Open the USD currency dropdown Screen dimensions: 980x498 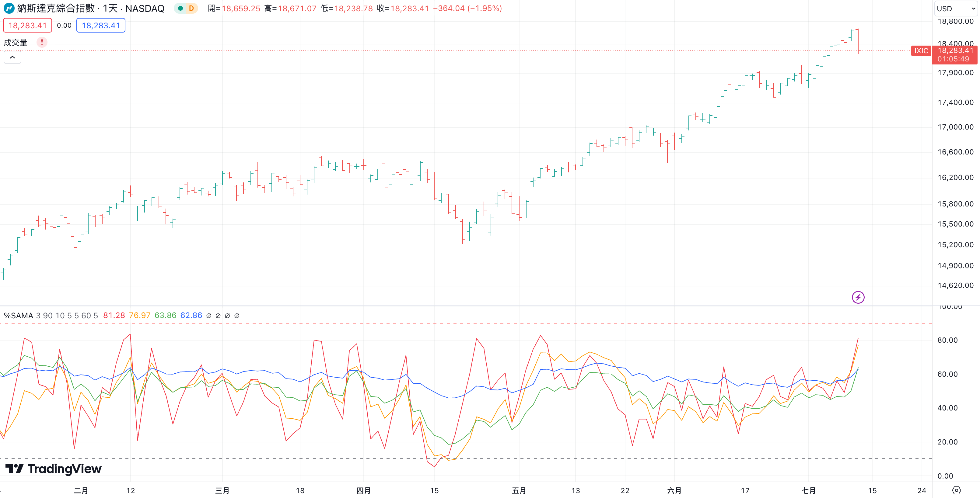(956, 9)
